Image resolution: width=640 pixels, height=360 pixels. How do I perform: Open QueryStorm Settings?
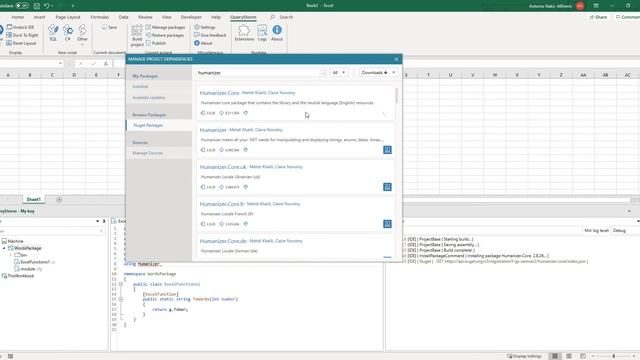point(204,27)
